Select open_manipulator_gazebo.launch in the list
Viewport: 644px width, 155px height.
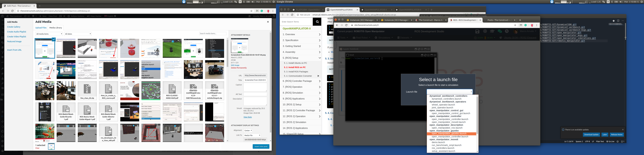pyautogui.click(x=451, y=134)
